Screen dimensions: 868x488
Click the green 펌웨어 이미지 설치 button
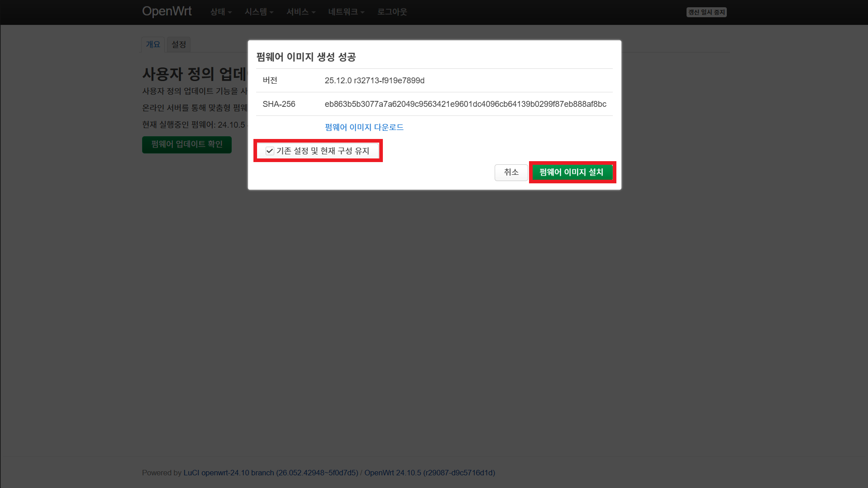coord(572,172)
